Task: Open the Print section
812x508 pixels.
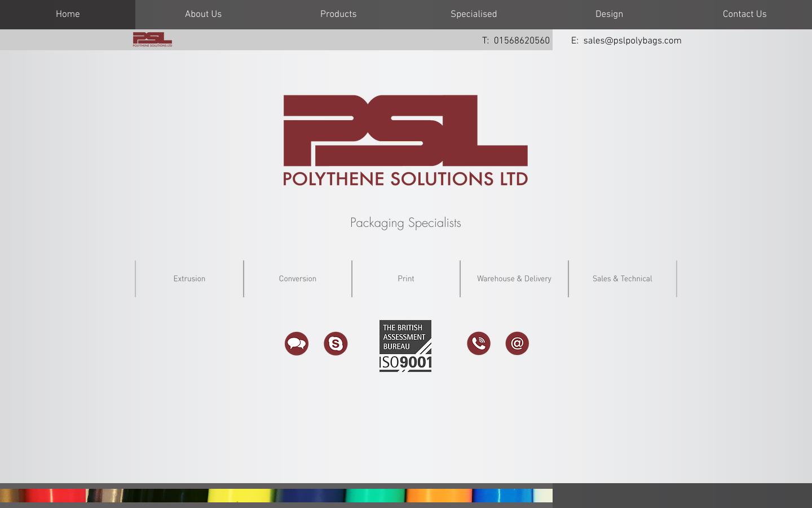Action: [x=405, y=278]
